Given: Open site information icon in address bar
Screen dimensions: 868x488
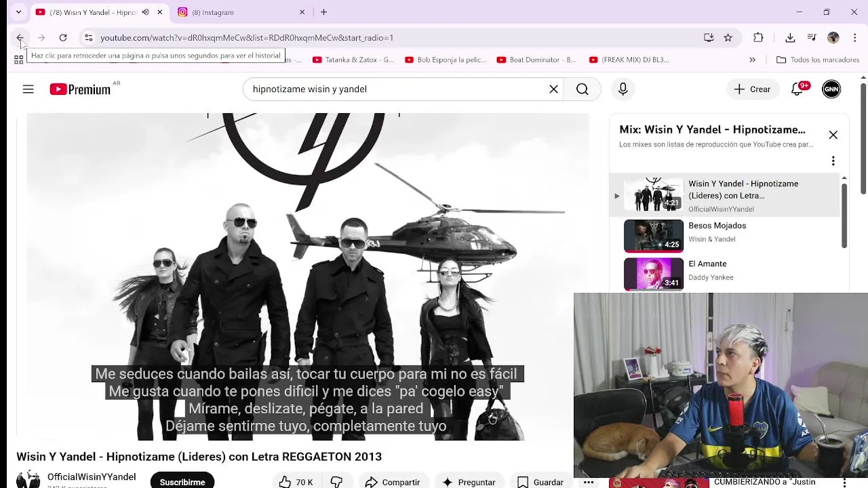Looking at the screenshot, I should point(88,38).
